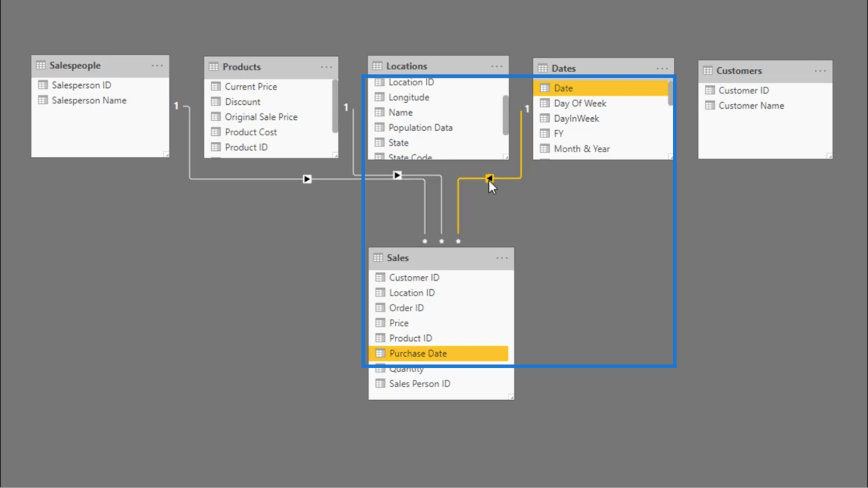Click the Customers table title
Screen dimensions: 868x488
click(739, 71)
